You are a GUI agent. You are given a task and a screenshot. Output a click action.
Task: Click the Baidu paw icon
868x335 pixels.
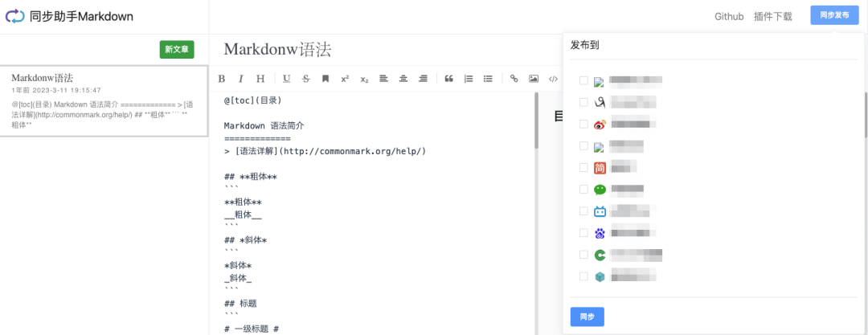click(x=600, y=233)
